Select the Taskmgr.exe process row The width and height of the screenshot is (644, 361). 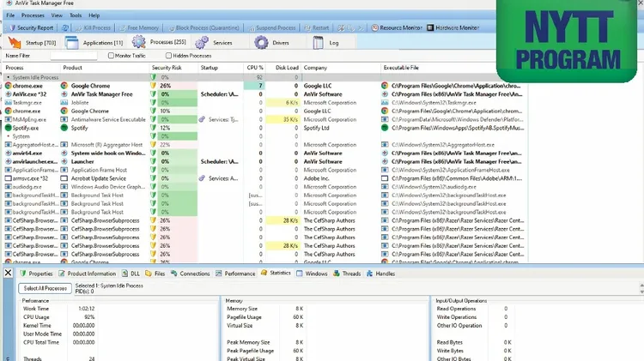coord(265,103)
